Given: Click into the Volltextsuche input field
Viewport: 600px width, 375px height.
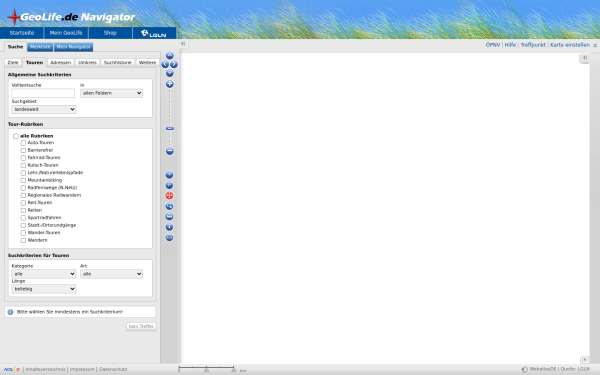Looking at the screenshot, I should coord(43,93).
